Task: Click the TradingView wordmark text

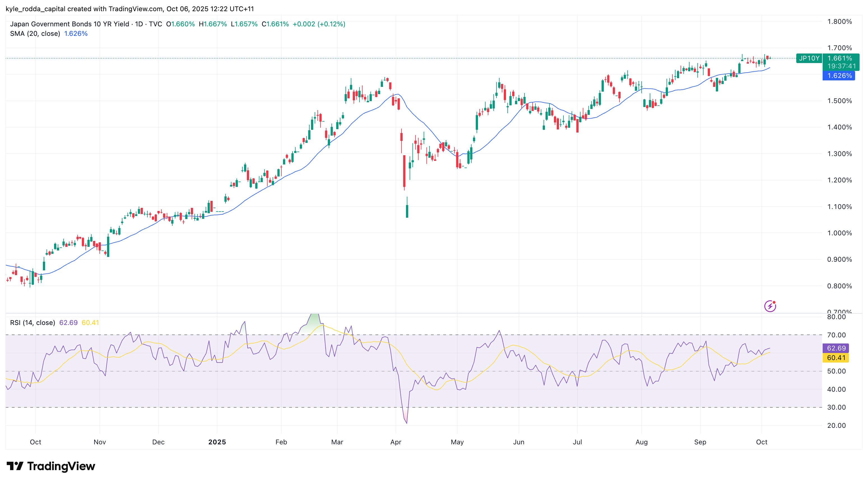Action: coord(61,466)
